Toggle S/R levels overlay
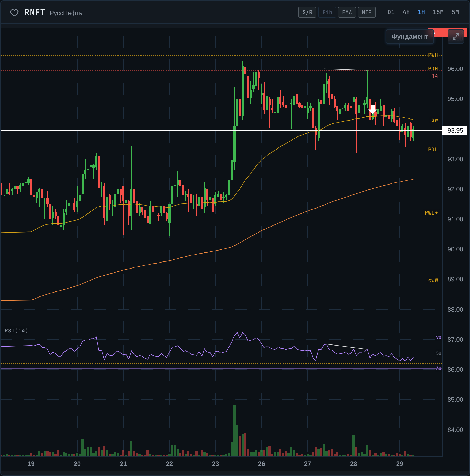This screenshot has height=476, width=470. click(307, 12)
